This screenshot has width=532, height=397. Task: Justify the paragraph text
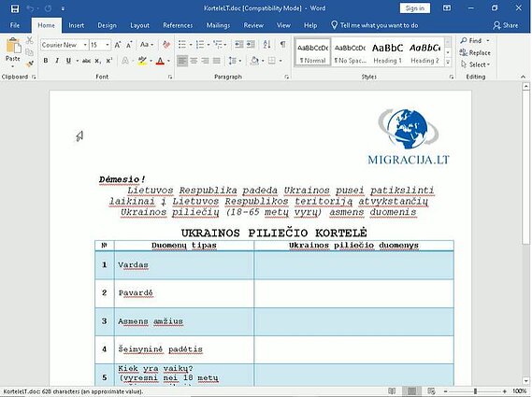pyautogui.click(x=217, y=61)
